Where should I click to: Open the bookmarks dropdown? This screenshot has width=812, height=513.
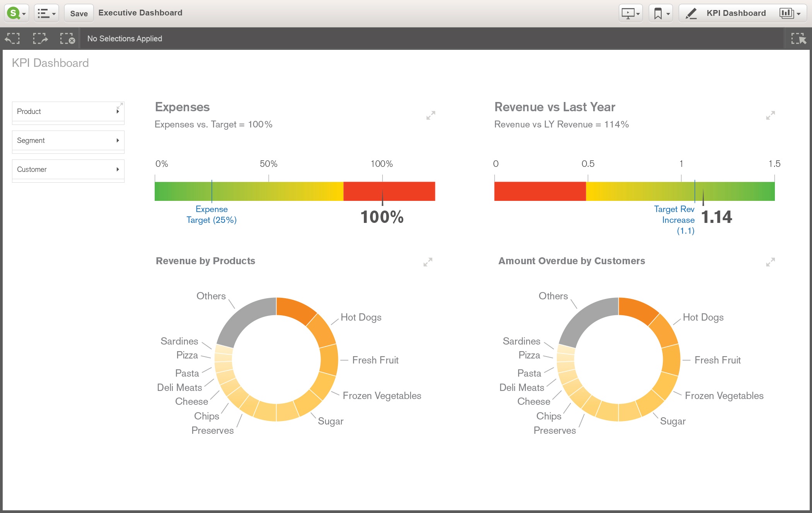[661, 13]
